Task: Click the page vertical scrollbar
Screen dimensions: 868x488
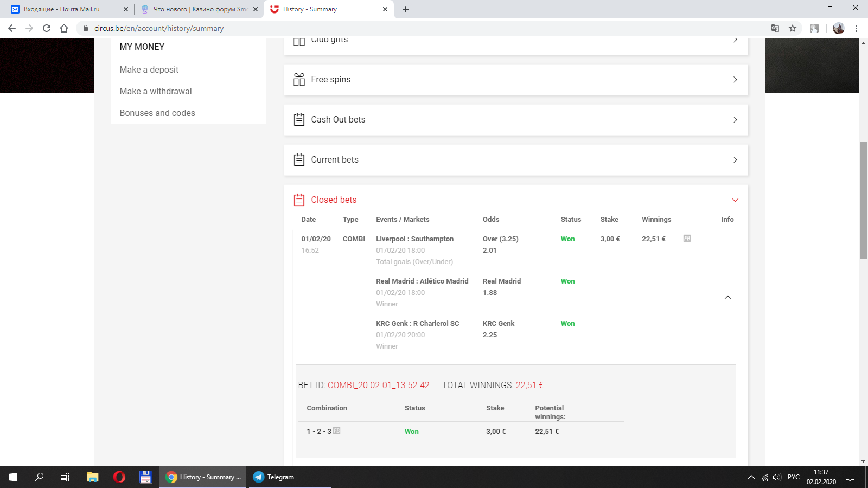Action: [x=863, y=201]
